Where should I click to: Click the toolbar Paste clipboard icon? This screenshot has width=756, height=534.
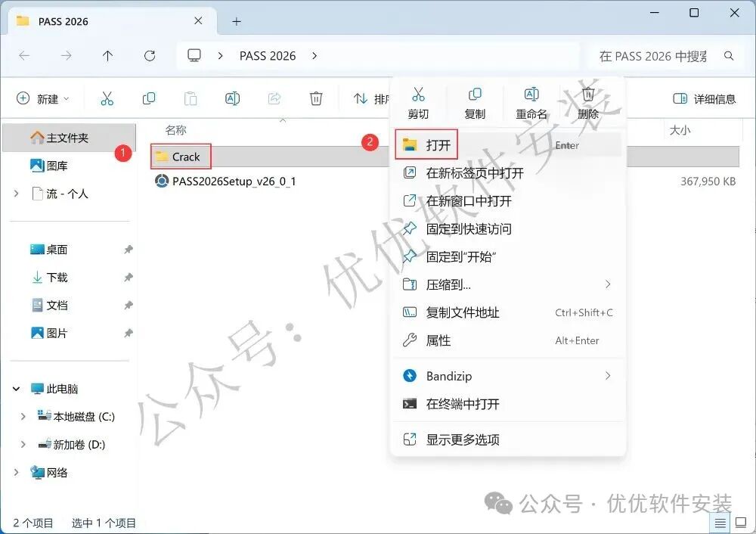[191, 98]
